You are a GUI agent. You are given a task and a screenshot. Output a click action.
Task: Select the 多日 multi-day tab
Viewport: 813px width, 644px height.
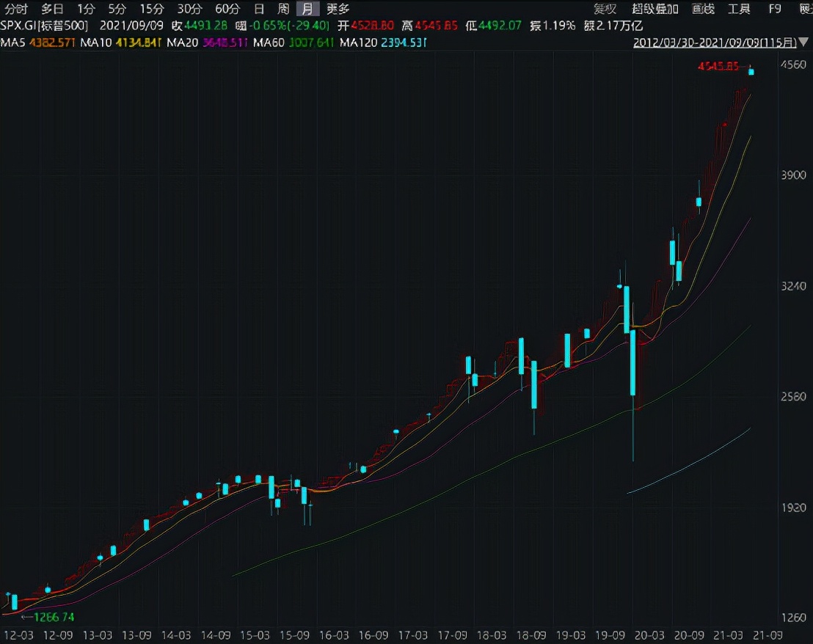click(52, 10)
